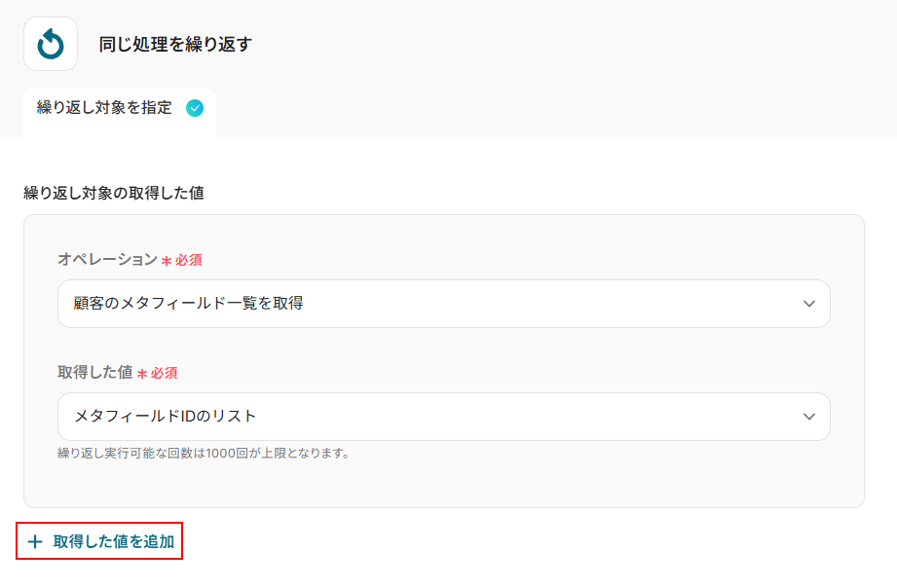Click the teal checkmark on the tab
This screenshot has height=588, width=897.
[195, 108]
